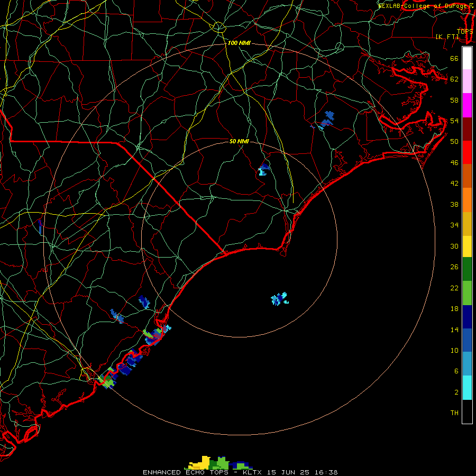This screenshot has width=476, height=476.
Task: Click the echo just under the 50 NMI label
Action: tap(264, 169)
